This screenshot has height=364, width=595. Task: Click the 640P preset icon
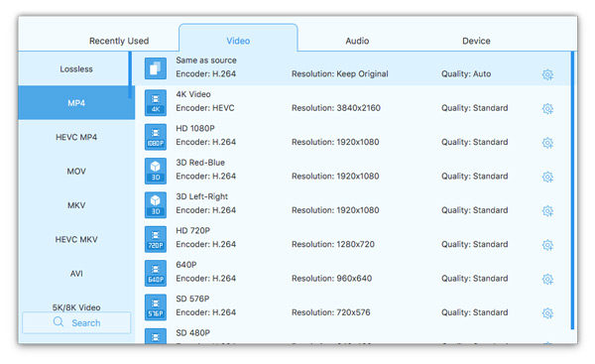(x=156, y=274)
